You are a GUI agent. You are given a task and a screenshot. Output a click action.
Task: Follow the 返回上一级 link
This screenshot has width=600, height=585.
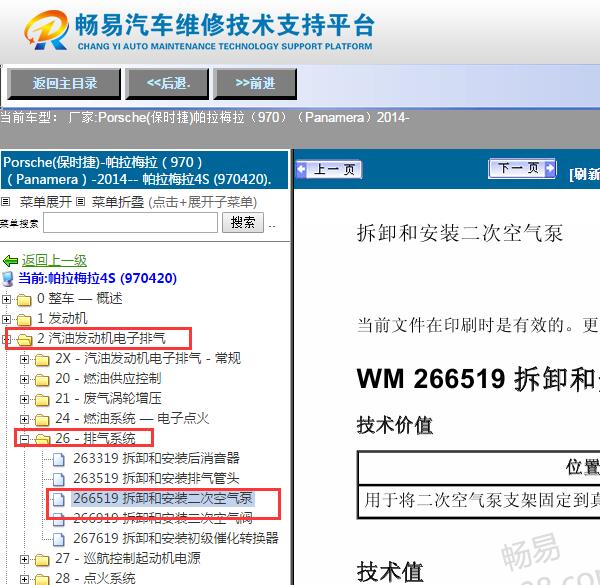click(54, 261)
